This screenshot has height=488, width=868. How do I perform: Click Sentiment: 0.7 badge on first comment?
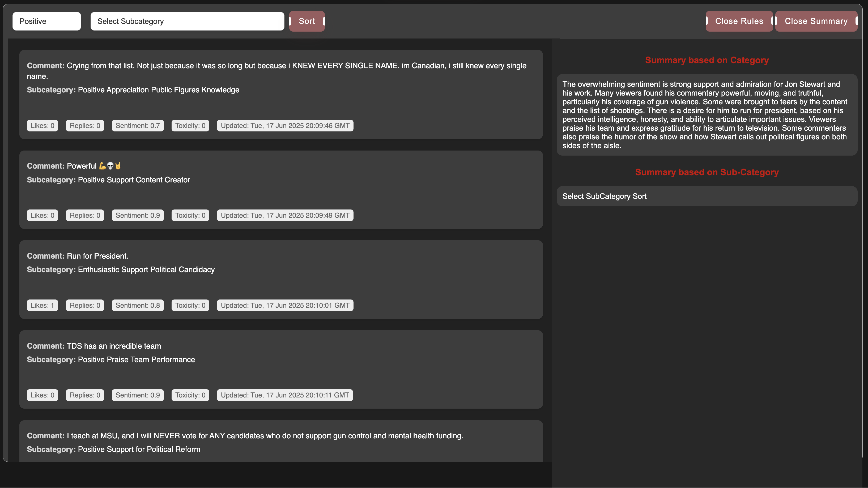[138, 126]
